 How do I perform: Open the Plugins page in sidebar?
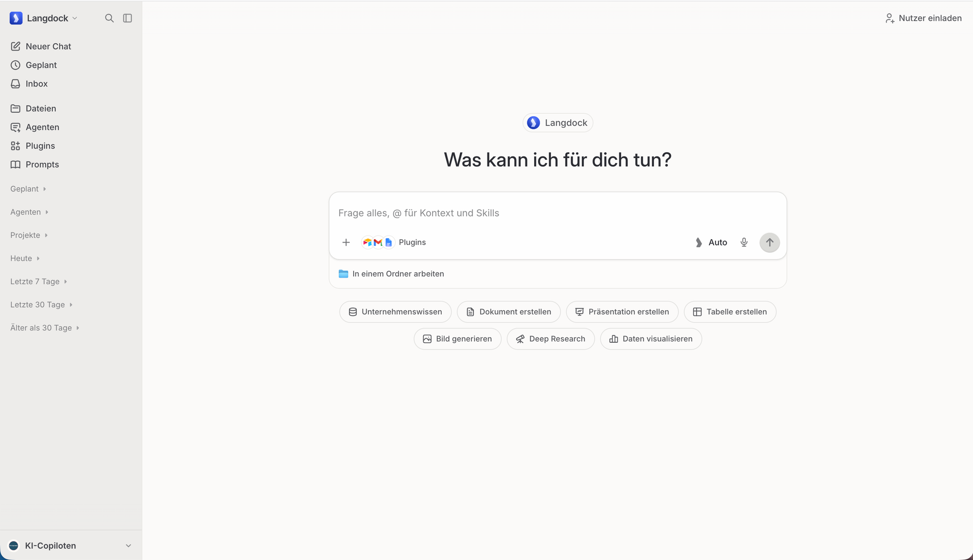(x=33, y=146)
